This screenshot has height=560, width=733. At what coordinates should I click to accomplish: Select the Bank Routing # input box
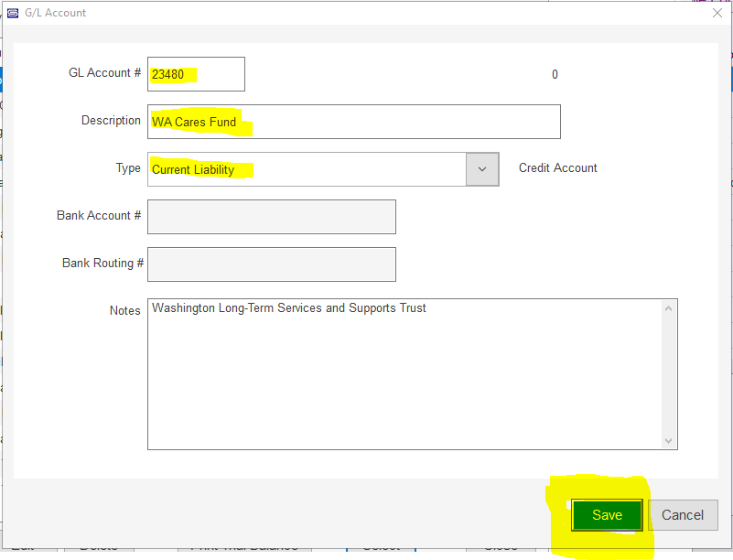click(x=271, y=264)
